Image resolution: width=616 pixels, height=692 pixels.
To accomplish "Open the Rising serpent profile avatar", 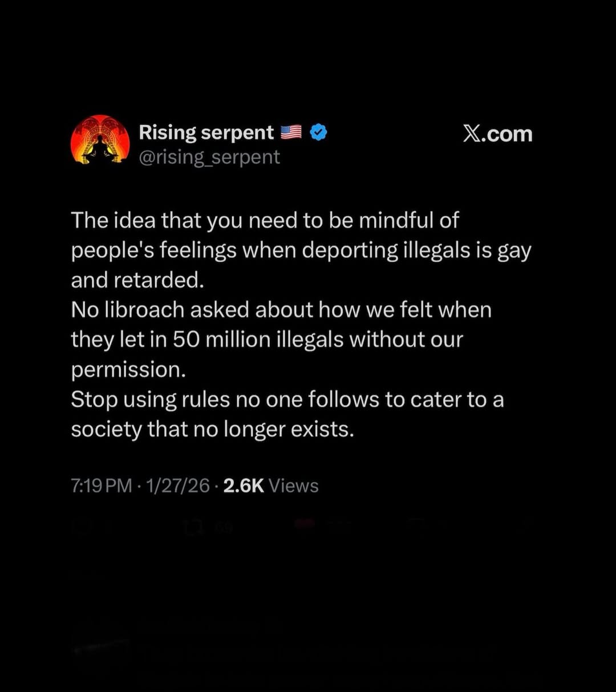I will (100, 141).
